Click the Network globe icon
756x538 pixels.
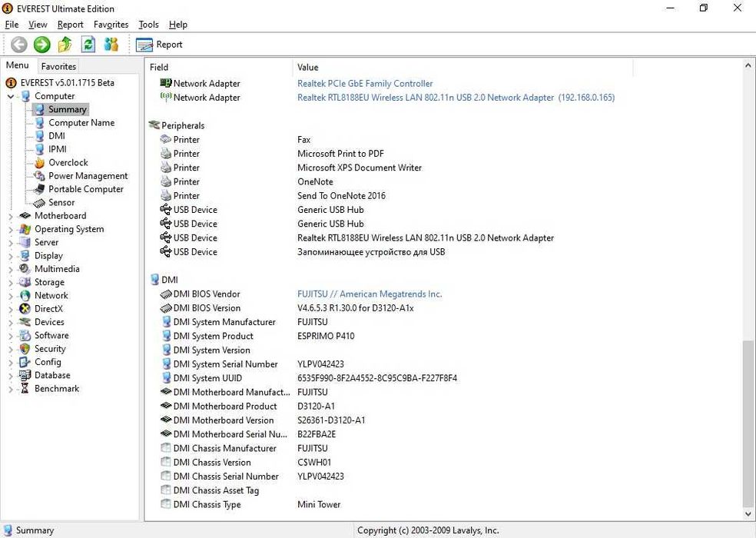click(x=25, y=295)
